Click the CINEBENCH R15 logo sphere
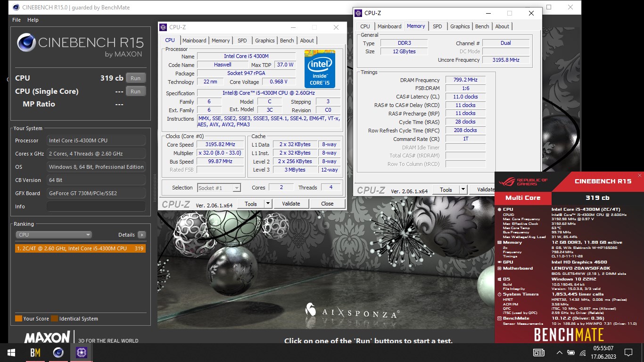644x362 pixels. click(27, 42)
